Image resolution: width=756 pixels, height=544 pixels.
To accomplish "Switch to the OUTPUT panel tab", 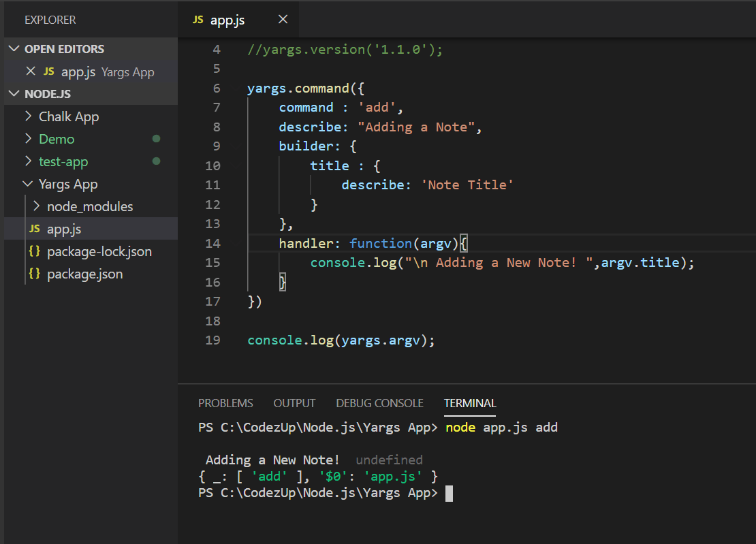I will (x=294, y=403).
